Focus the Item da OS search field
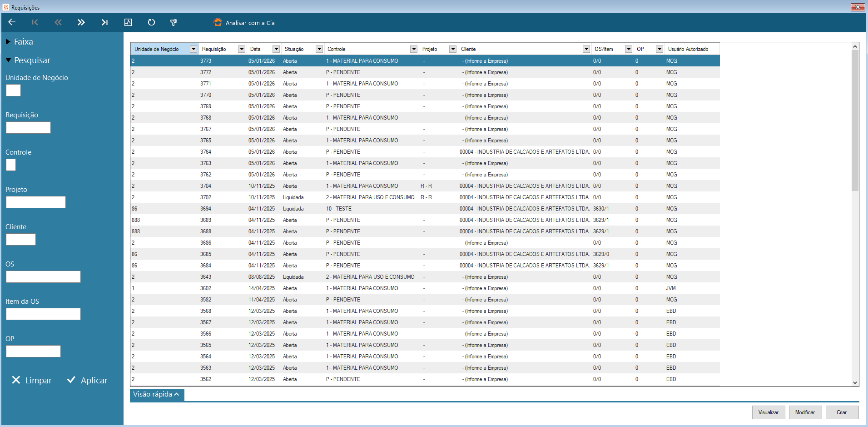Viewport: 868px width, 427px height. click(x=43, y=314)
